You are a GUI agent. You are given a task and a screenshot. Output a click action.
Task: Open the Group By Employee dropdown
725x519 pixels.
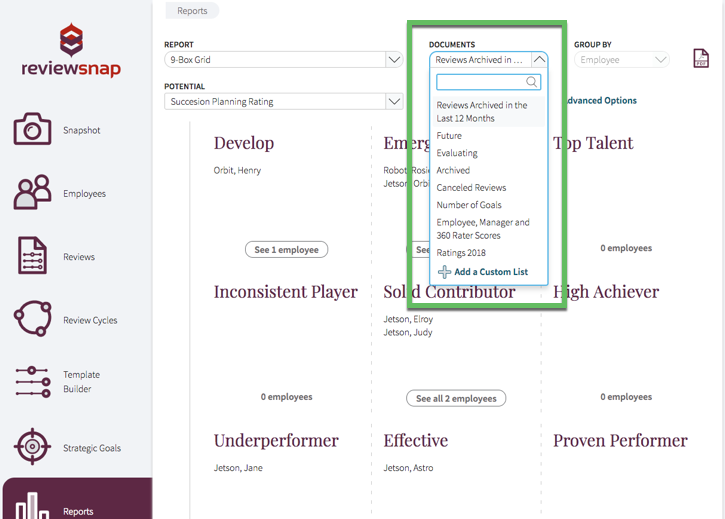tap(659, 60)
